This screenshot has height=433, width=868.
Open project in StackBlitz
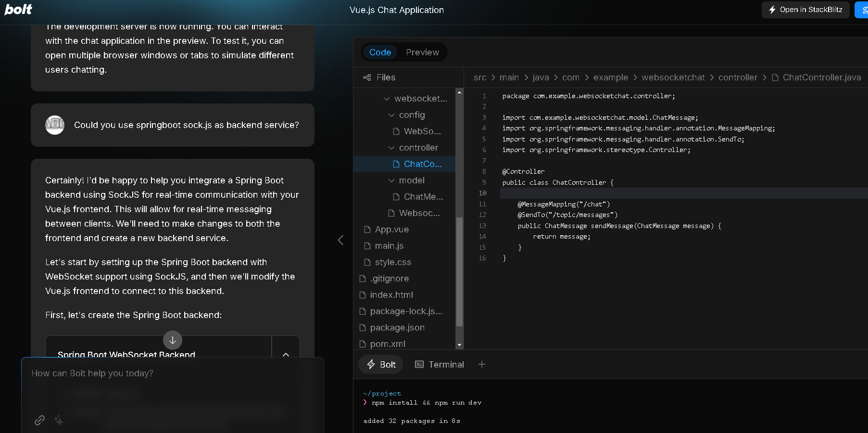[805, 10]
